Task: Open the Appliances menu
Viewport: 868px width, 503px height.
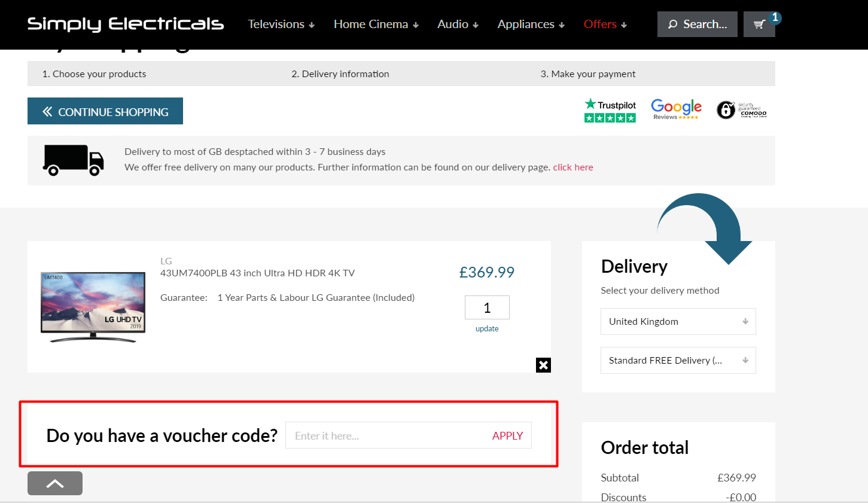Action: click(x=525, y=24)
